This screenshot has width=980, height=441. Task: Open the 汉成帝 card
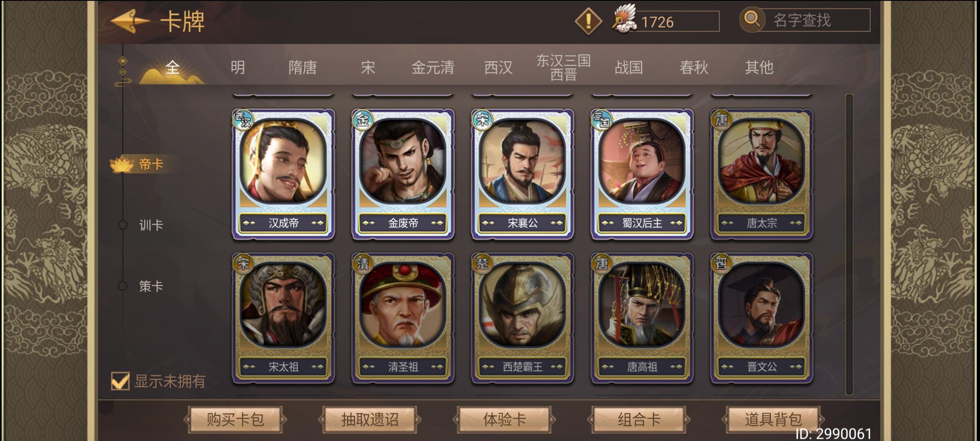[x=283, y=174]
